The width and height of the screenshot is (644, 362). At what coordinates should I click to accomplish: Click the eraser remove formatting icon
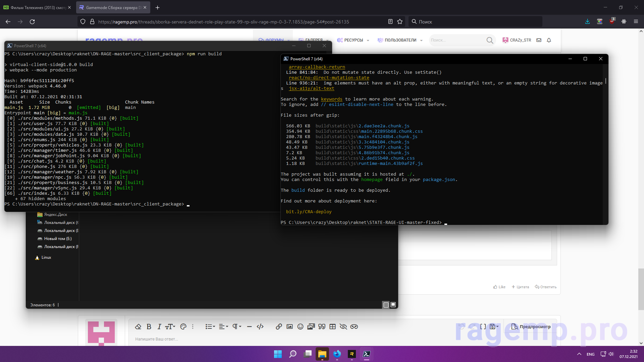tap(138, 326)
